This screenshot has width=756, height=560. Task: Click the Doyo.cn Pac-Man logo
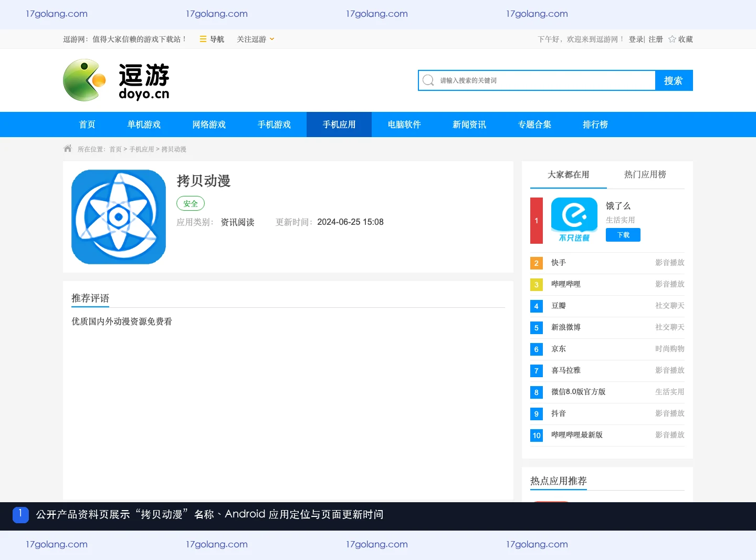click(116, 80)
